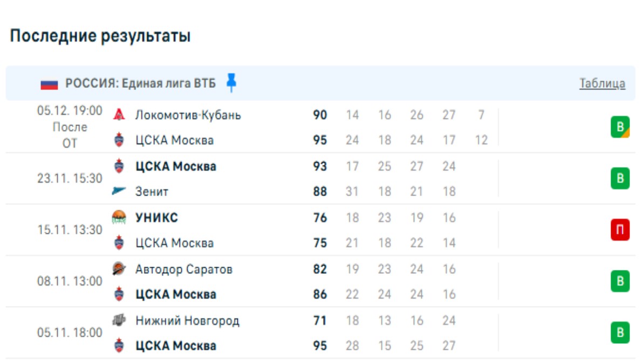
Task: Click the pin icon next to Единая лига ВТБ
Action: pos(231,83)
